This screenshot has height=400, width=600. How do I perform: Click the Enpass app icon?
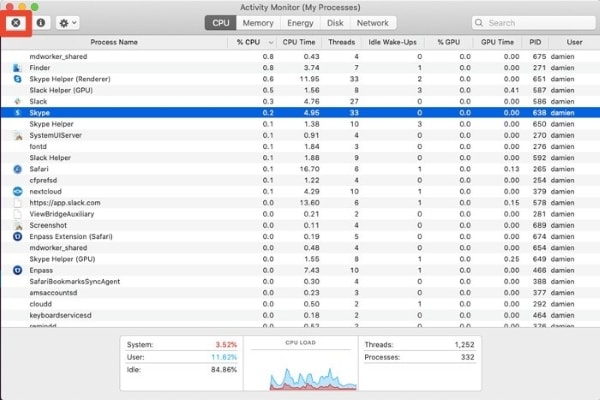(x=17, y=270)
